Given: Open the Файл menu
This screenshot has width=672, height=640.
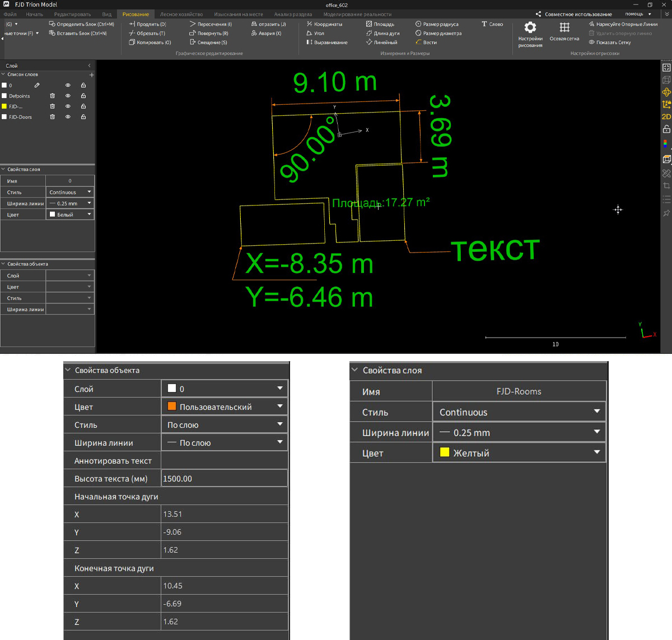Looking at the screenshot, I should 10,14.
